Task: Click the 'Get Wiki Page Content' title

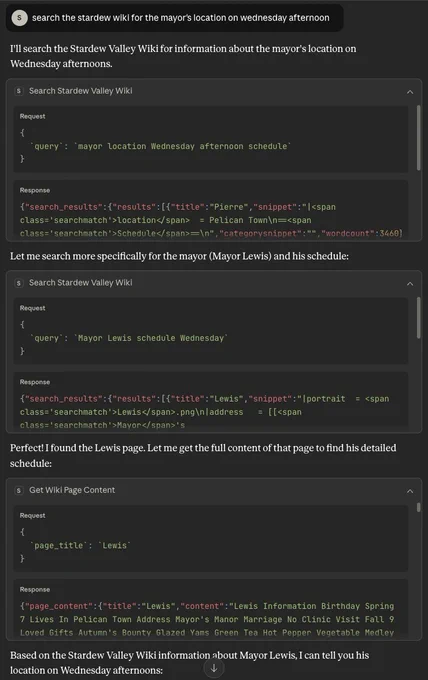Action: click(72, 490)
